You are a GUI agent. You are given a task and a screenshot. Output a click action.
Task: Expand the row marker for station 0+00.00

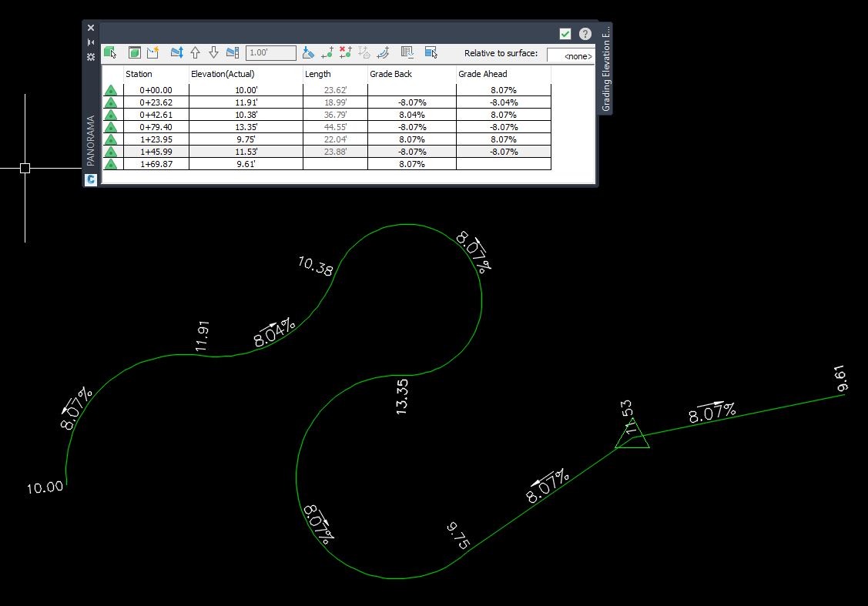(x=111, y=89)
